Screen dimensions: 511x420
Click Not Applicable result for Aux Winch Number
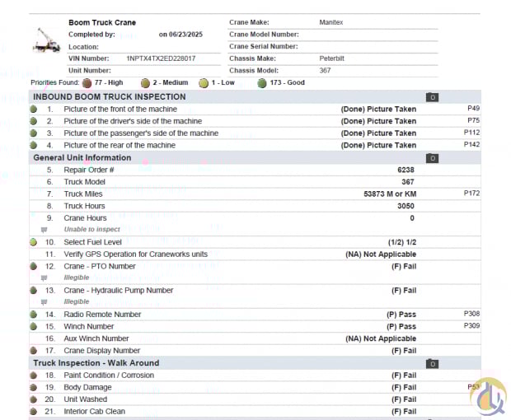click(381, 338)
